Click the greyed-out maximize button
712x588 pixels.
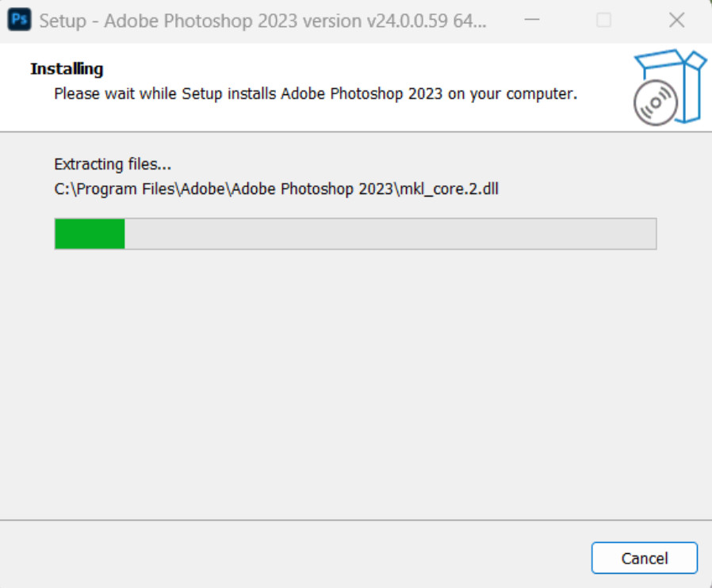[x=603, y=20]
